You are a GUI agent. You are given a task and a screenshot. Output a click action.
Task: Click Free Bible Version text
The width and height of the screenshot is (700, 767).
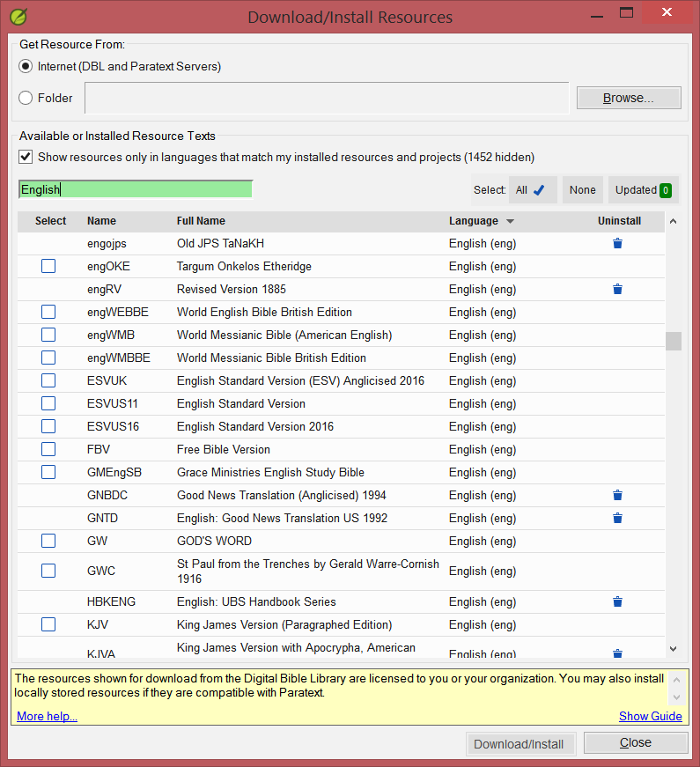[x=223, y=449]
